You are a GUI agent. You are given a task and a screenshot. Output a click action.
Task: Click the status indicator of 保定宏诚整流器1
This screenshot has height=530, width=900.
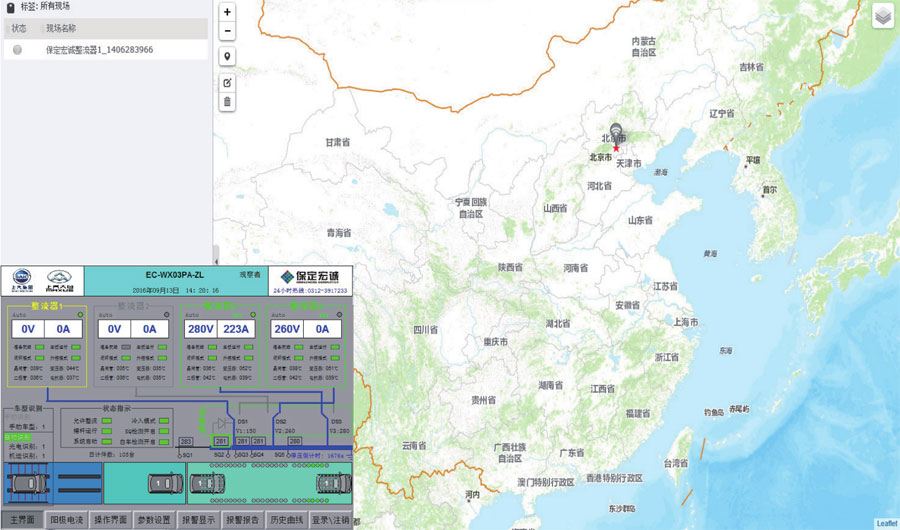(17, 49)
